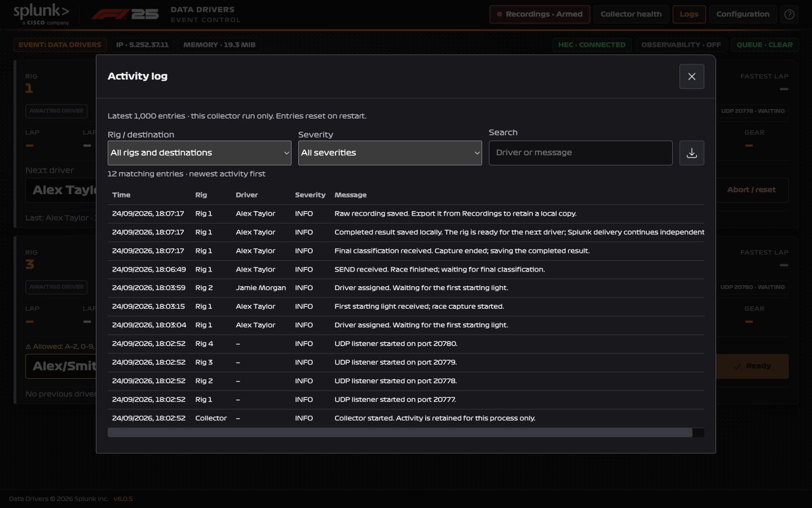The height and width of the screenshot is (508, 812).
Task: Open the Configuration page
Action: pos(743,14)
